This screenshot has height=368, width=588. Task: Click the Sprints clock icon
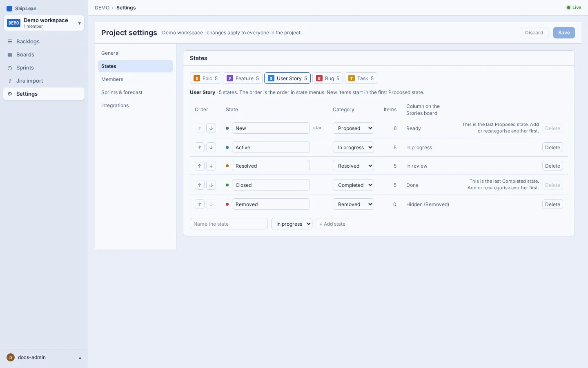[10, 67]
